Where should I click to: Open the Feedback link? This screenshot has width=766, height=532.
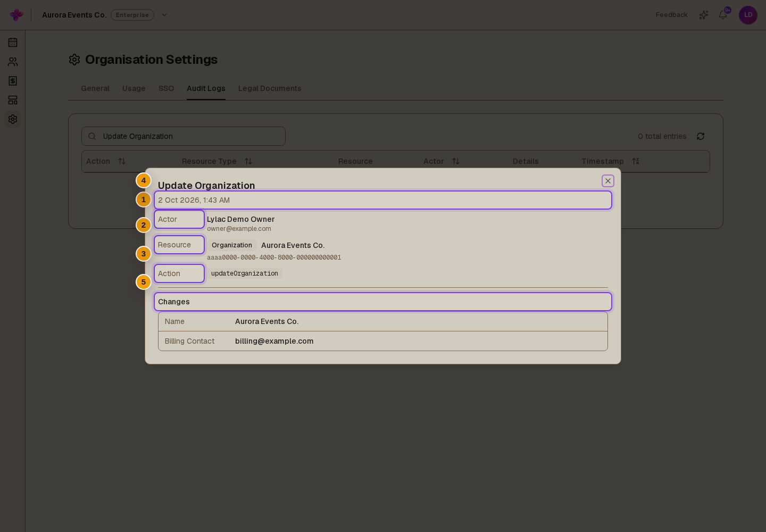point(671,15)
